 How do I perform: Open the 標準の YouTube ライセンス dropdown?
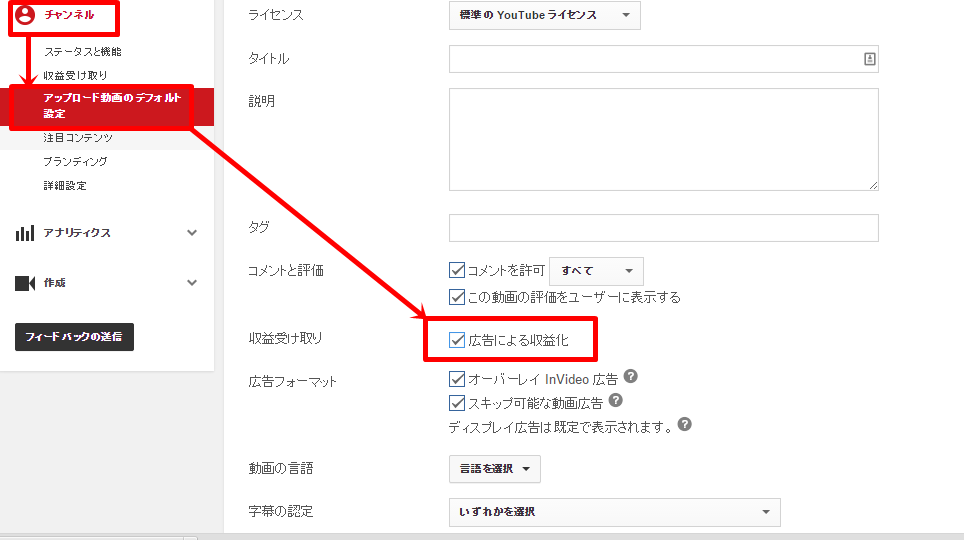point(545,15)
